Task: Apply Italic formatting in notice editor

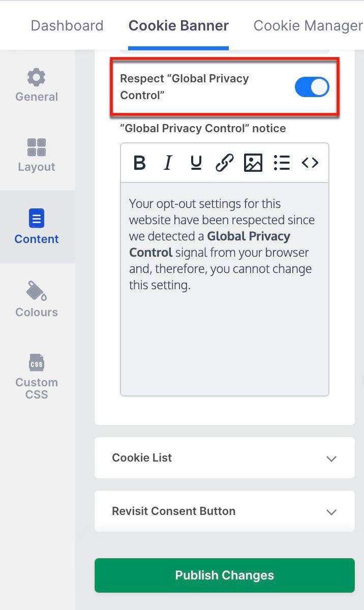Action: (x=168, y=163)
